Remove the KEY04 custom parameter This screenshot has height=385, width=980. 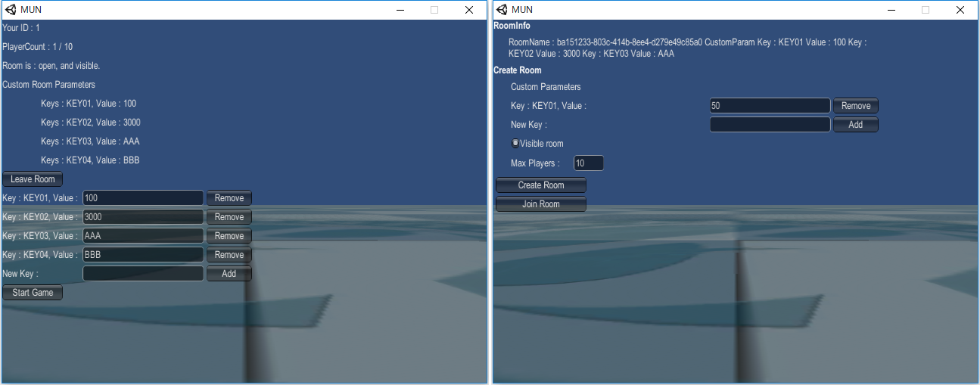click(x=229, y=255)
